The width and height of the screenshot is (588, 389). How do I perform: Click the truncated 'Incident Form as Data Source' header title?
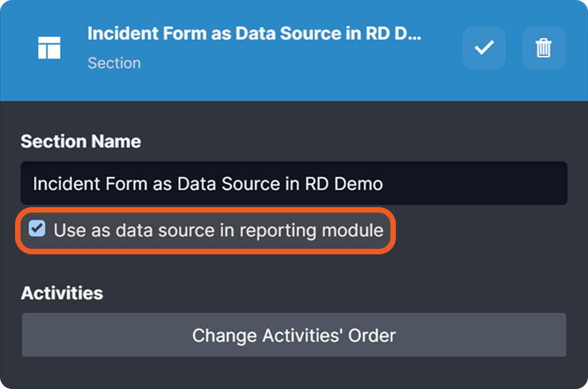pyautogui.click(x=254, y=34)
